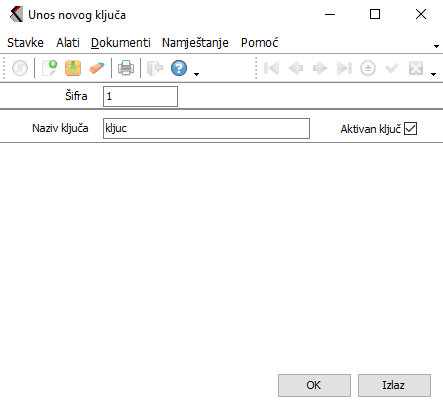The height and width of the screenshot is (401, 443).
Task: Open print with the printer icon
Action: click(x=126, y=68)
